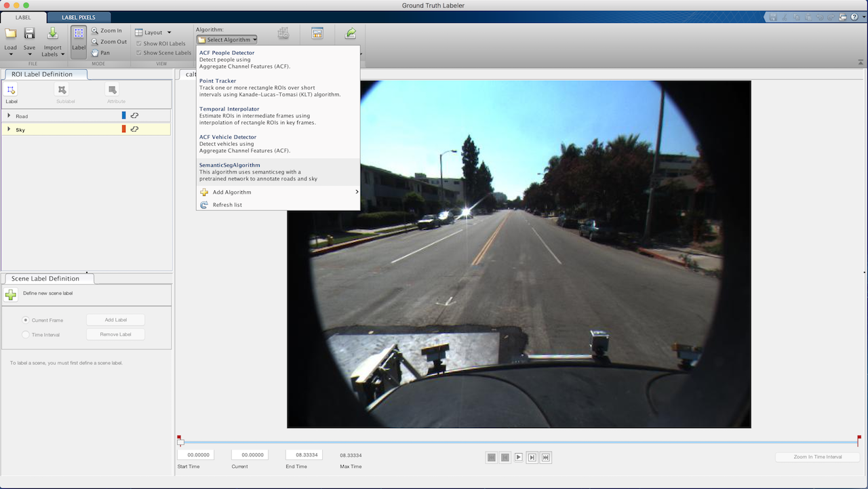This screenshot has width=868, height=489.
Task: Click the Start Time input field
Action: (x=195, y=455)
